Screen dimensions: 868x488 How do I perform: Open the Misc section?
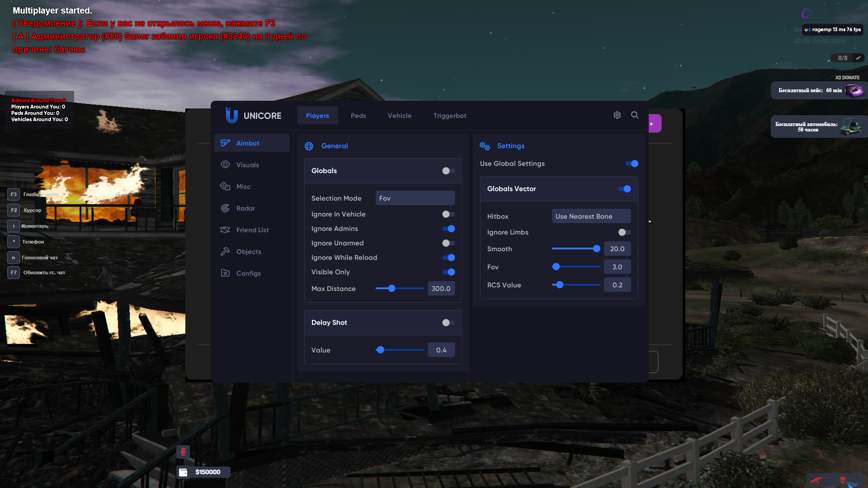tap(252, 186)
